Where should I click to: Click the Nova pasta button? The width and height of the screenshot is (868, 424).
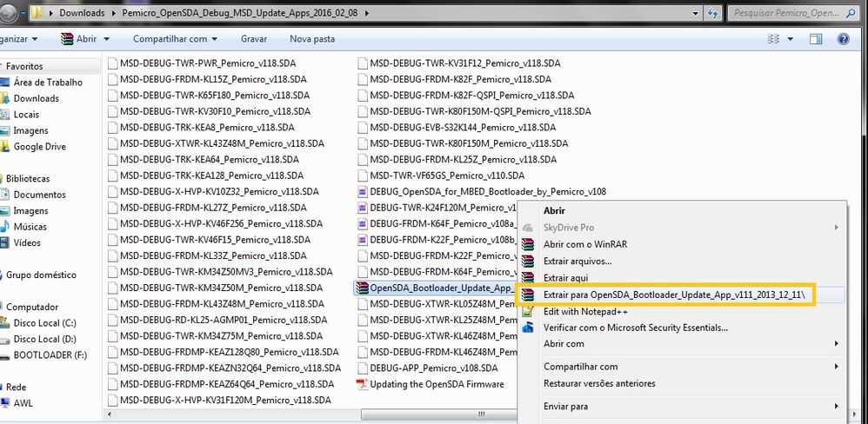point(312,39)
